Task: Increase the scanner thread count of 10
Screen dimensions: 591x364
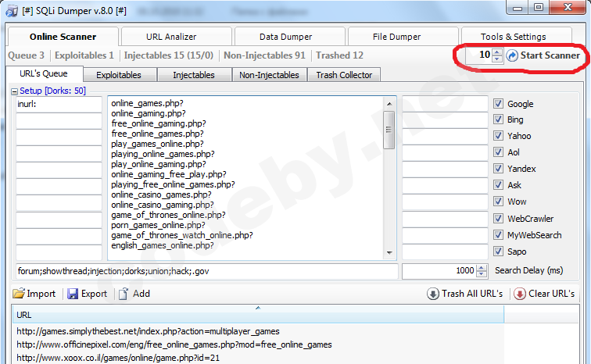Action: pos(497,52)
